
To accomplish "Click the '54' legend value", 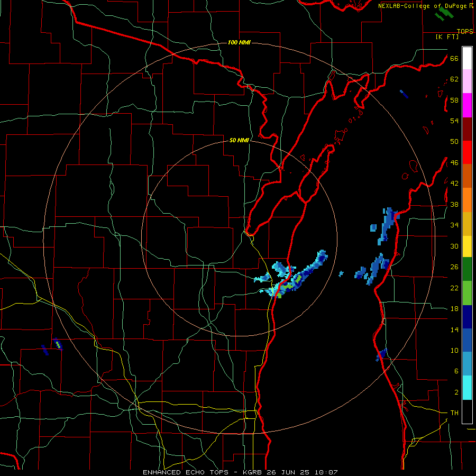I will 454,121.
